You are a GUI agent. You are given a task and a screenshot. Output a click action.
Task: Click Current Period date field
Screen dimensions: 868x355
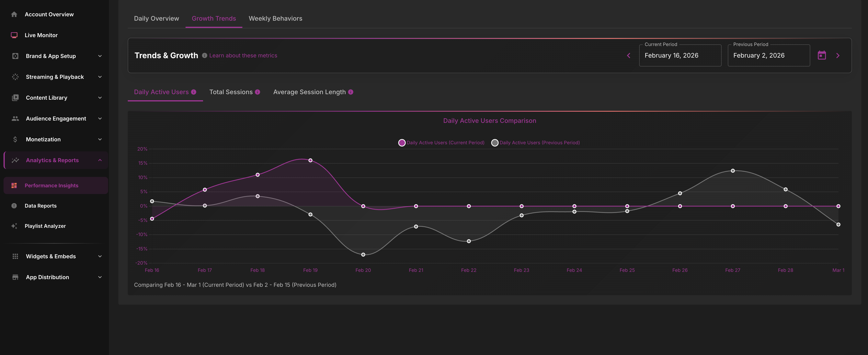[680, 56]
